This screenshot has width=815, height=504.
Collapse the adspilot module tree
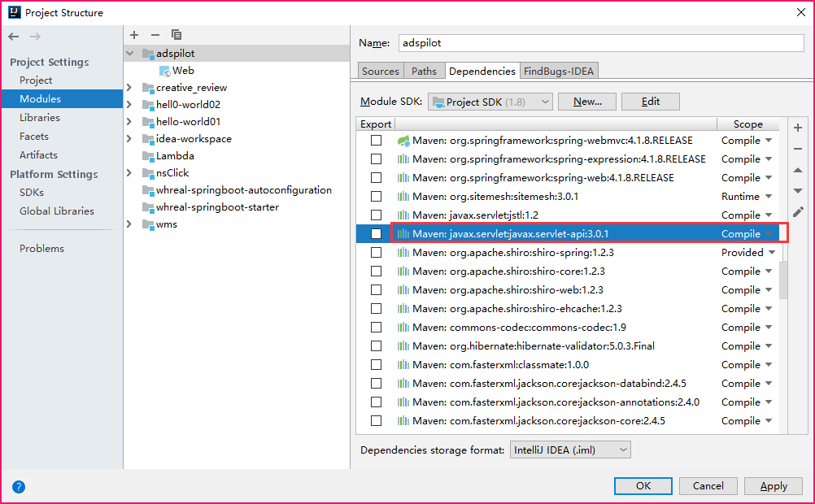coord(130,54)
